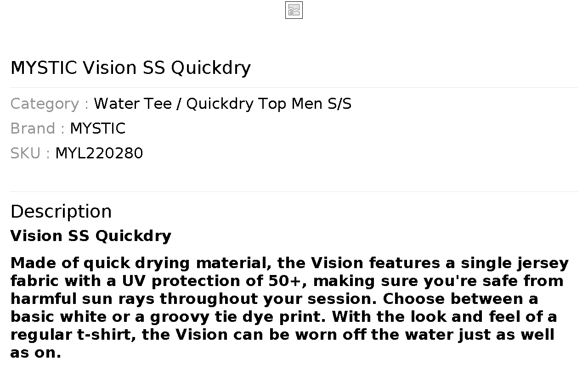Image resolution: width=588 pixels, height=376 pixels.
Task: Click the final "as on." line
Action: tap(36, 353)
